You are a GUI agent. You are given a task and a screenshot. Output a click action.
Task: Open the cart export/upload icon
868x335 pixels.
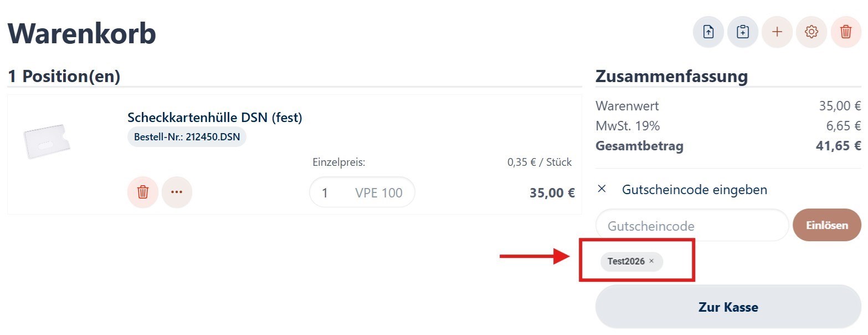coord(707,32)
